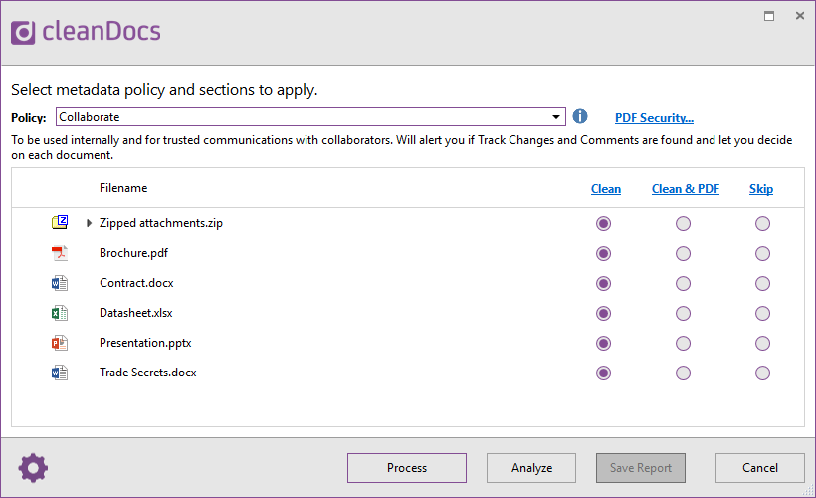
Task: Expand the Zipped attachments.zip tree item
Action: click(89, 223)
